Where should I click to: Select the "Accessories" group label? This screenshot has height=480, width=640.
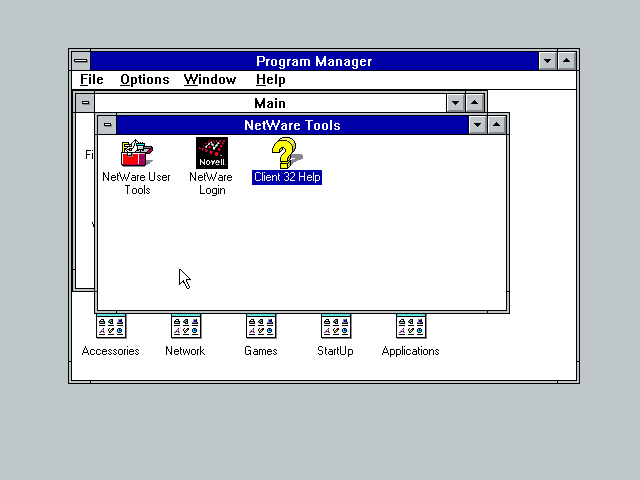[111, 351]
